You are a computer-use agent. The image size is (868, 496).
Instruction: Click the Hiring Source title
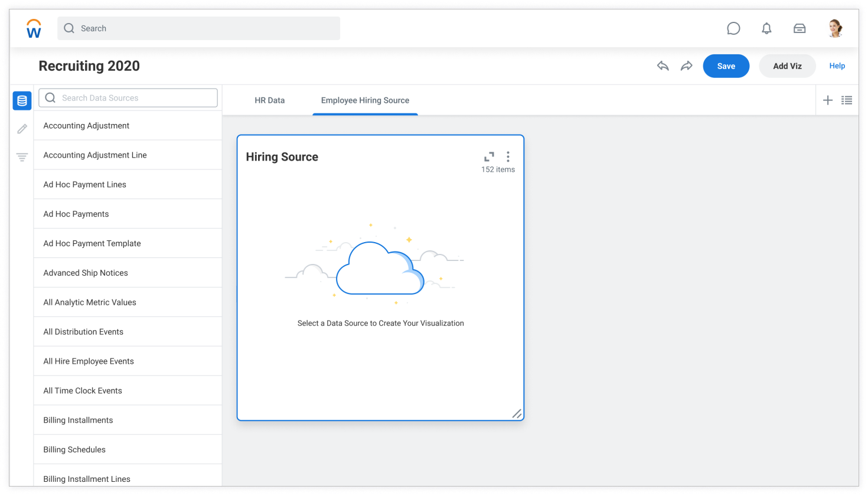tap(282, 157)
